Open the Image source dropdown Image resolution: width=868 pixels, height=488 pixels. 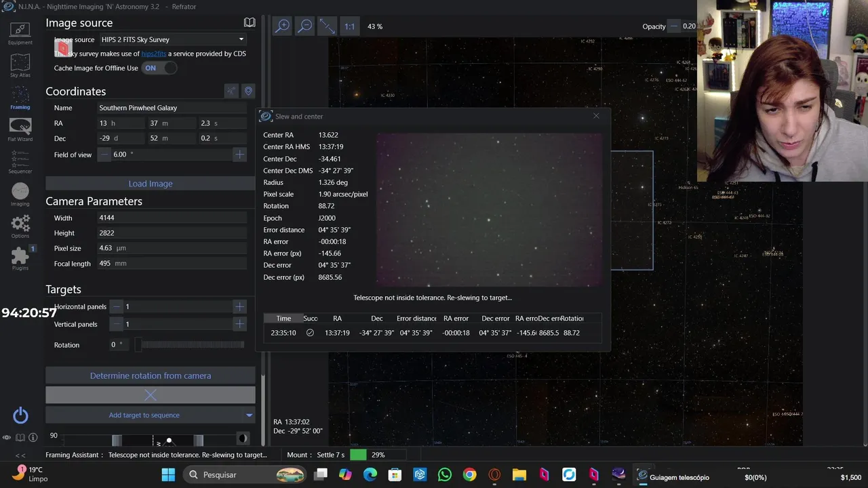pos(172,39)
